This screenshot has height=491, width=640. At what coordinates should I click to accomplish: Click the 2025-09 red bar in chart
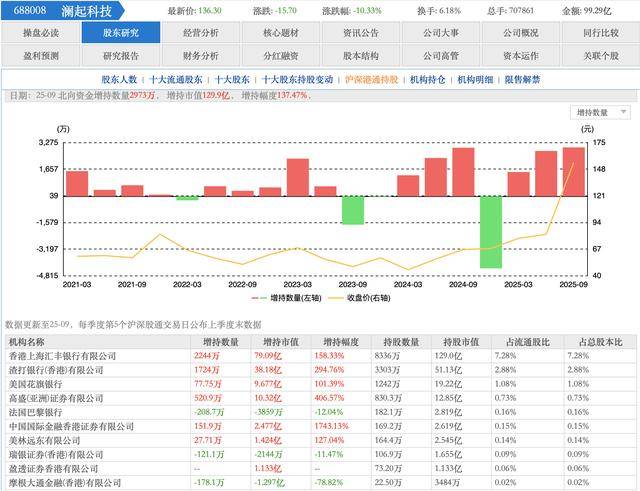pyautogui.click(x=574, y=172)
